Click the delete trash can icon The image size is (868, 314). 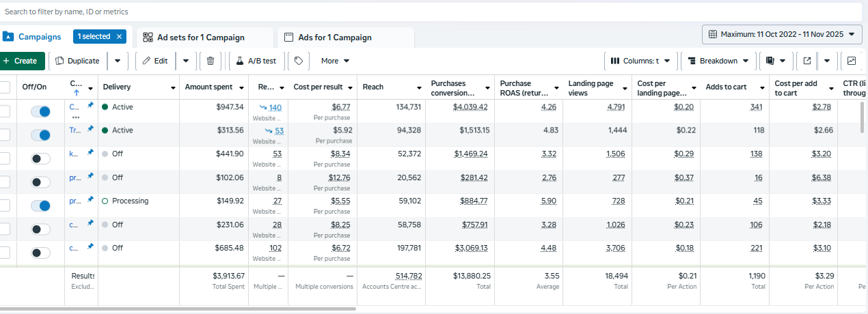pos(211,61)
